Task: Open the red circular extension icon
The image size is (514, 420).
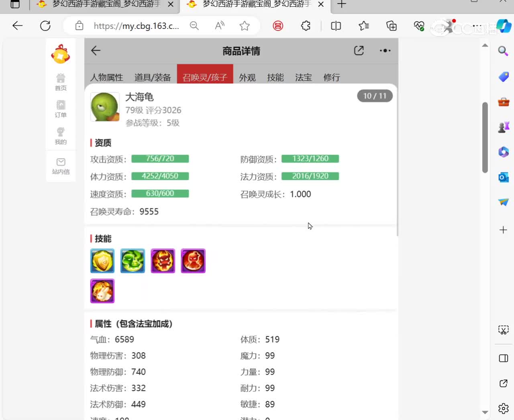Action: [x=278, y=26]
